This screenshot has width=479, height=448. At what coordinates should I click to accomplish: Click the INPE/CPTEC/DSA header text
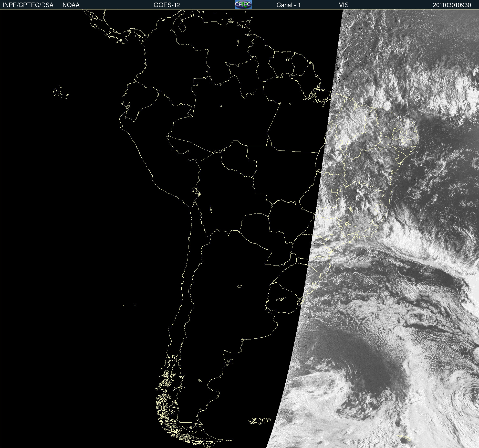[x=28, y=5]
